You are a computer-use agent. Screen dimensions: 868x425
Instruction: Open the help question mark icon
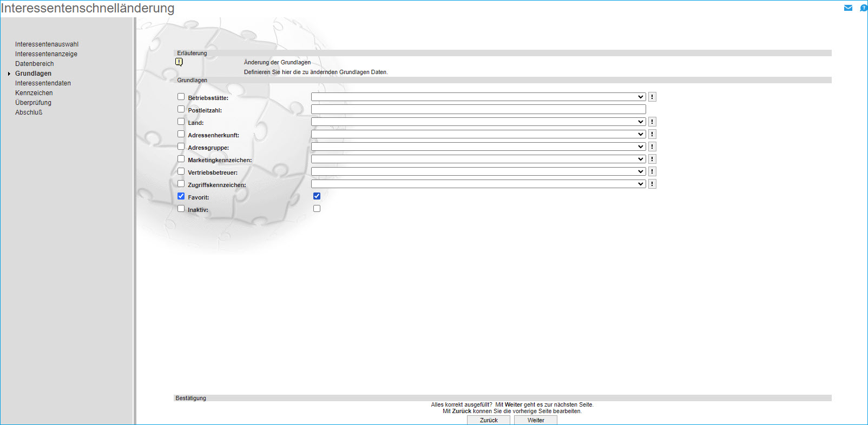tap(863, 8)
